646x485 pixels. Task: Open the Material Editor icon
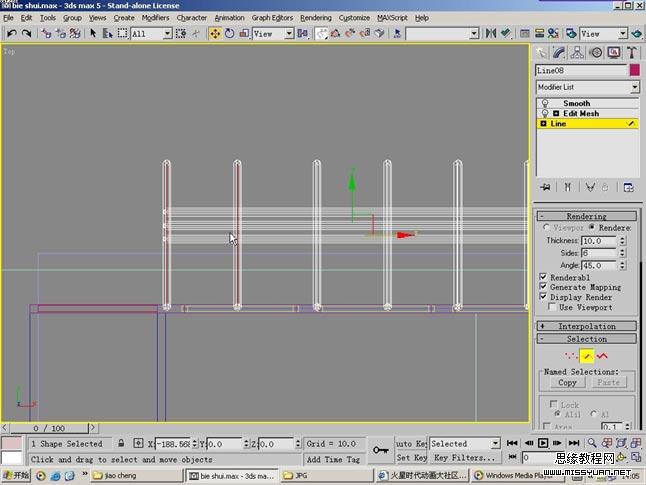pyautogui.click(x=553, y=33)
